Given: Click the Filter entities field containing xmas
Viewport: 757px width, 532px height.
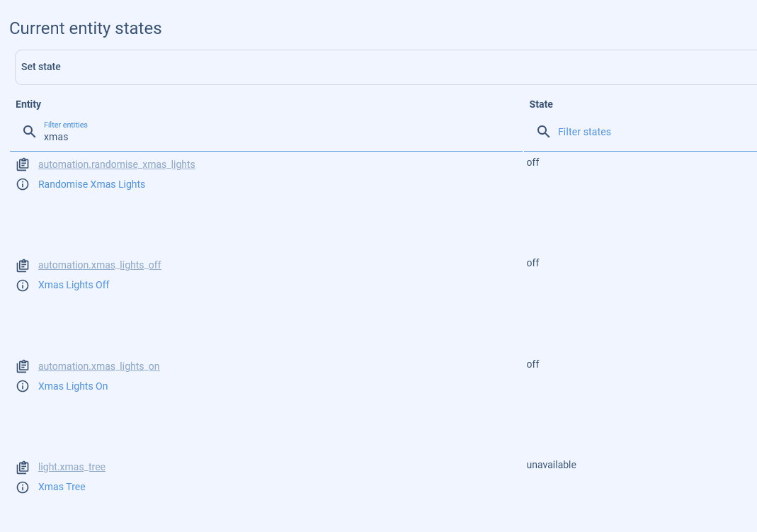Looking at the screenshot, I should (276, 137).
